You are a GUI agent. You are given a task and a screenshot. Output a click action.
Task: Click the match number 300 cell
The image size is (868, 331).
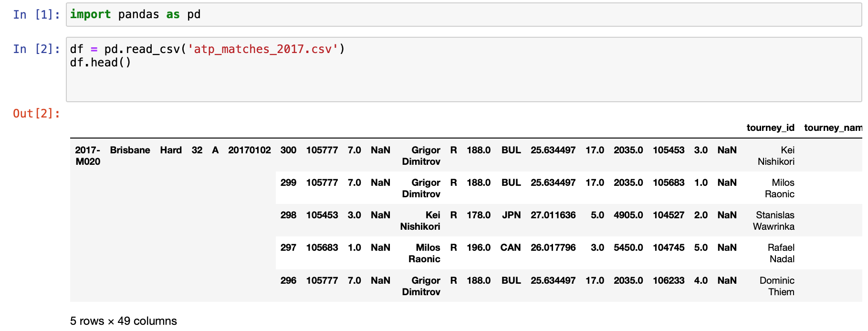[288, 150]
